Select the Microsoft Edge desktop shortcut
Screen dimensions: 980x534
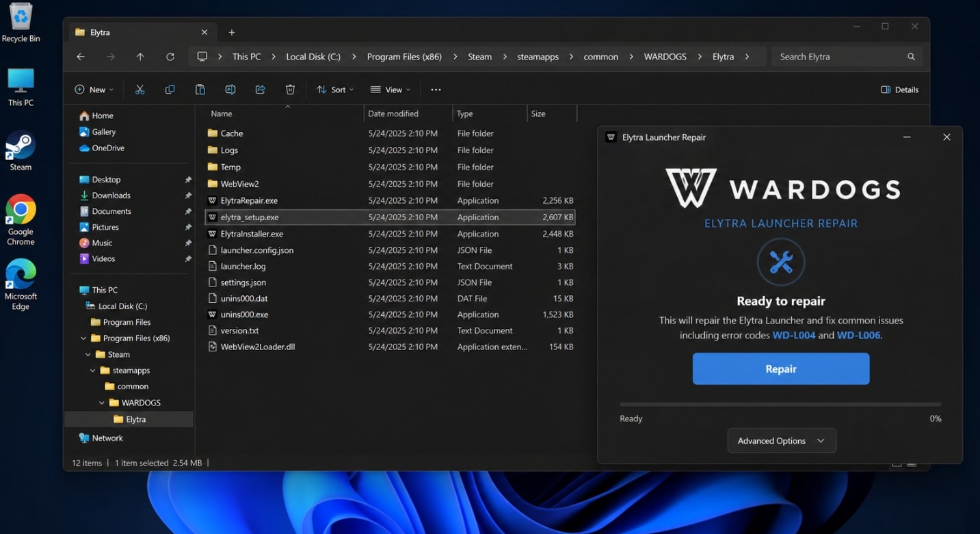[x=21, y=284]
